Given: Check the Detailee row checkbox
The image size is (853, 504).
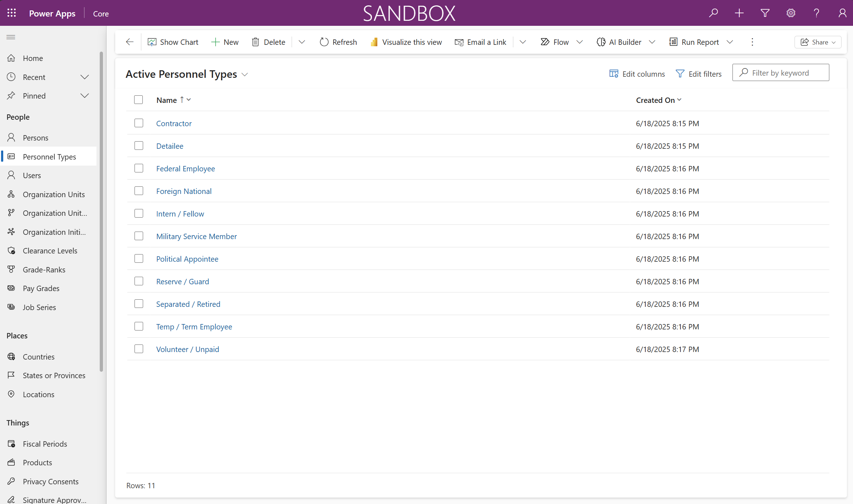Looking at the screenshot, I should pyautogui.click(x=139, y=146).
